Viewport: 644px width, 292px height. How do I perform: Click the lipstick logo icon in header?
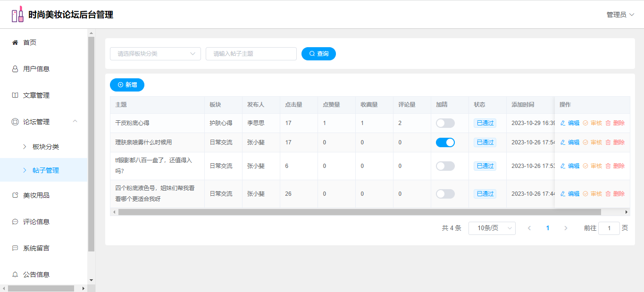17,15
